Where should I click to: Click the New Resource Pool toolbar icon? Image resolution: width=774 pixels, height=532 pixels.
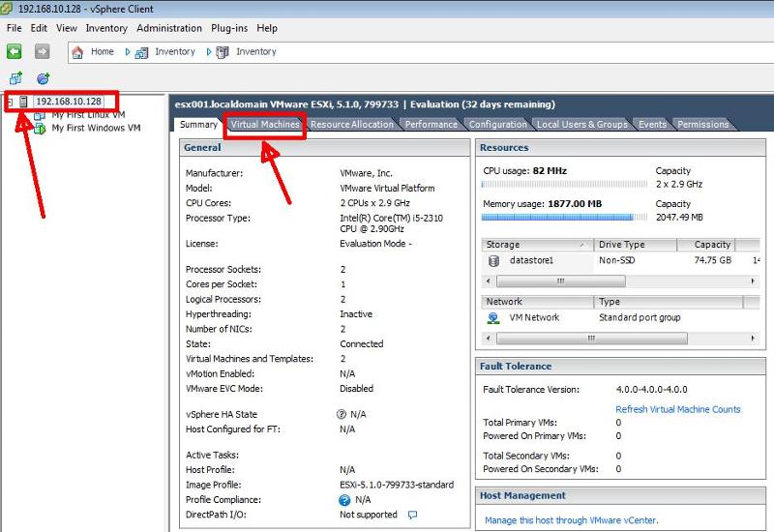tap(43, 78)
